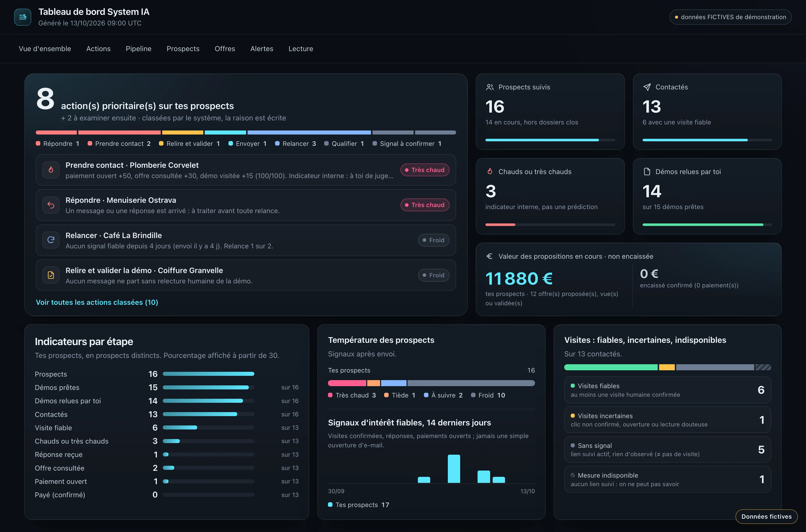
Task: Click Froid badge on Coiffure Granvelle row
Action: [x=433, y=275]
